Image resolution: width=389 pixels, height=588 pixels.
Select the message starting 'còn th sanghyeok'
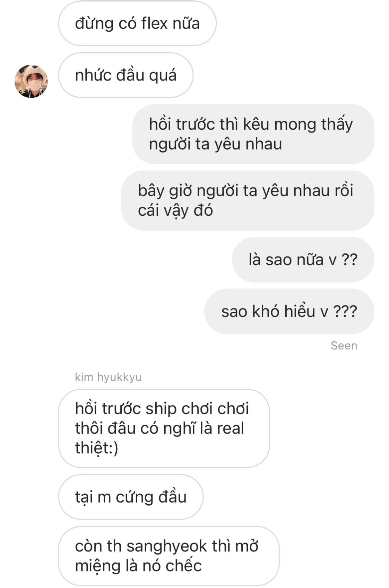pos(169,556)
